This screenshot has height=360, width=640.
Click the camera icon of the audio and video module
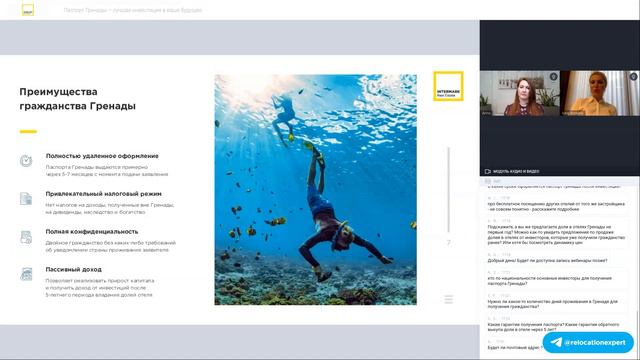pyautogui.click(x=487, y=171)
